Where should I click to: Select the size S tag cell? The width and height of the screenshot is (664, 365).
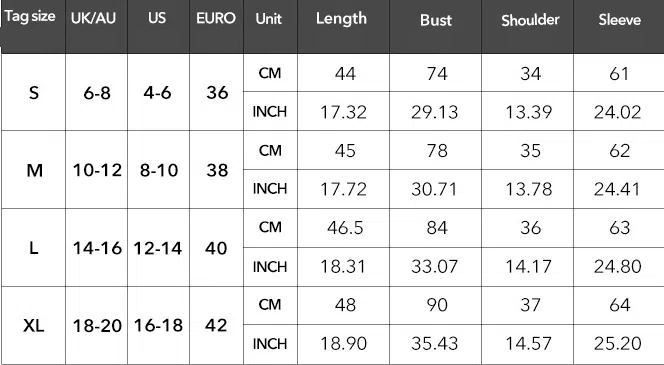[34, 92]
